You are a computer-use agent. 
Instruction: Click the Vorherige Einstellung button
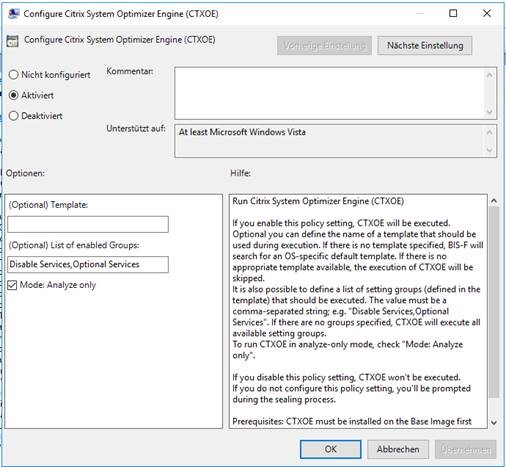[324, 45]
